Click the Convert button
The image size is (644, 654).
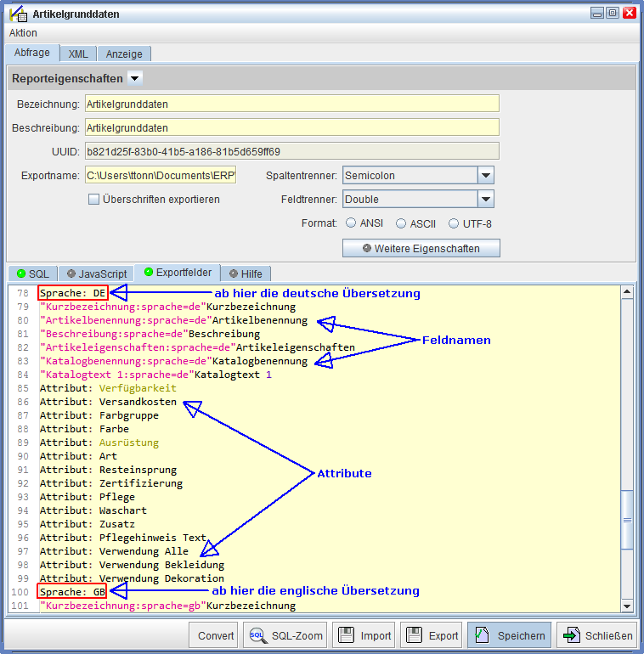[216, 635]
